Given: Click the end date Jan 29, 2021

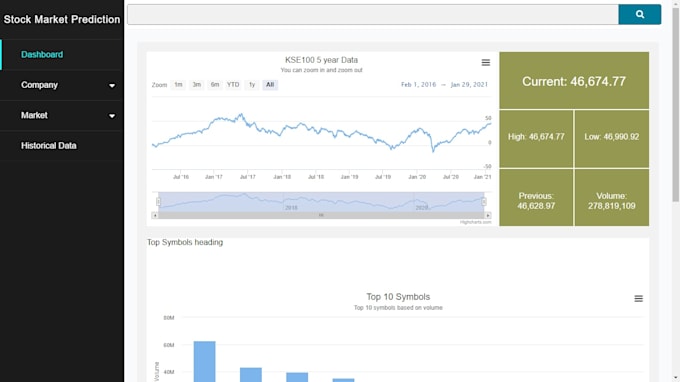Looking at the screenshot, I should coord(469,85).
